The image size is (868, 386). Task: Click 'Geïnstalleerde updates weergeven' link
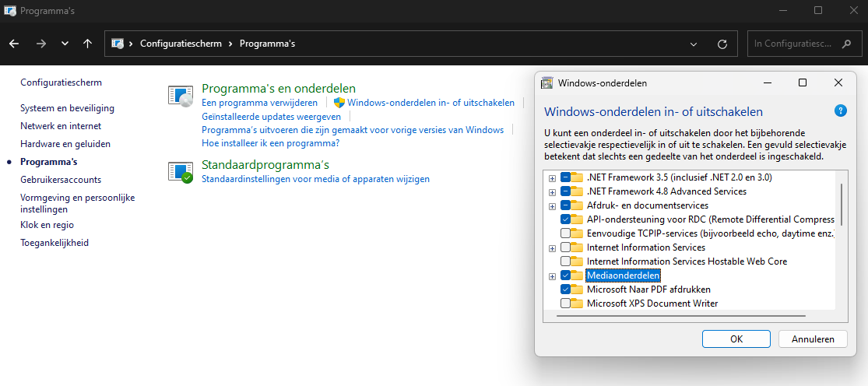click(x=271, y=116)
